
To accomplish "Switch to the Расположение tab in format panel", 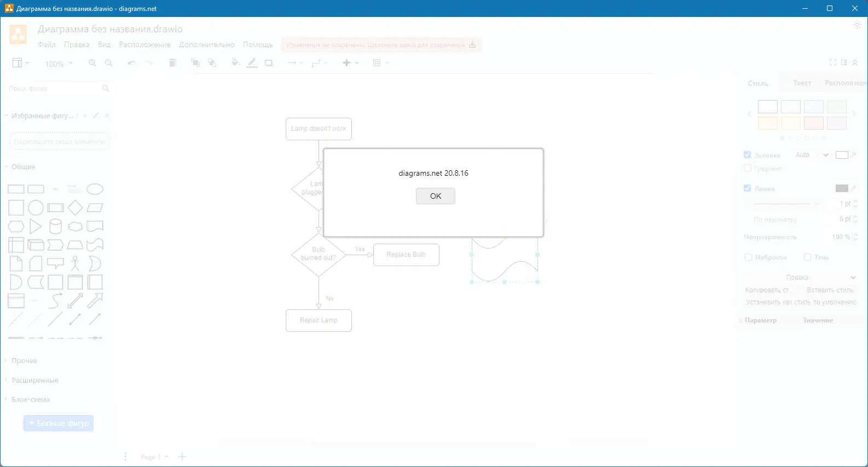I will coord(846,83).
